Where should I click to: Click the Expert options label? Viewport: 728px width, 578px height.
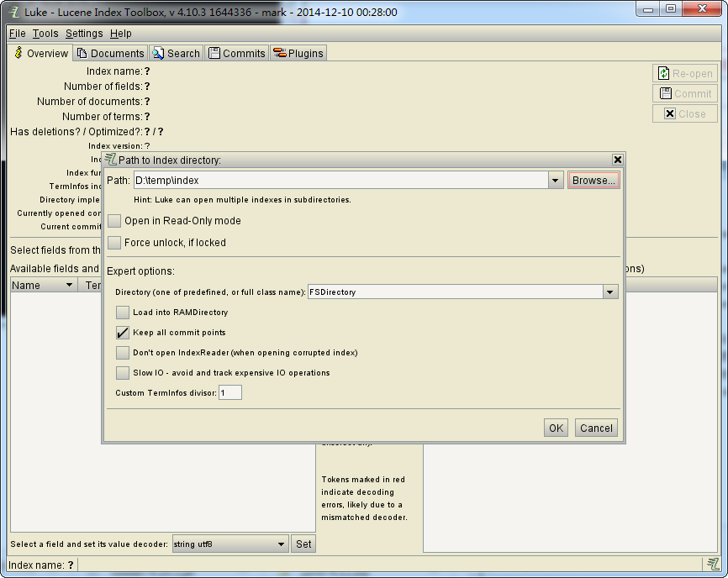click(x=140, y=271)
